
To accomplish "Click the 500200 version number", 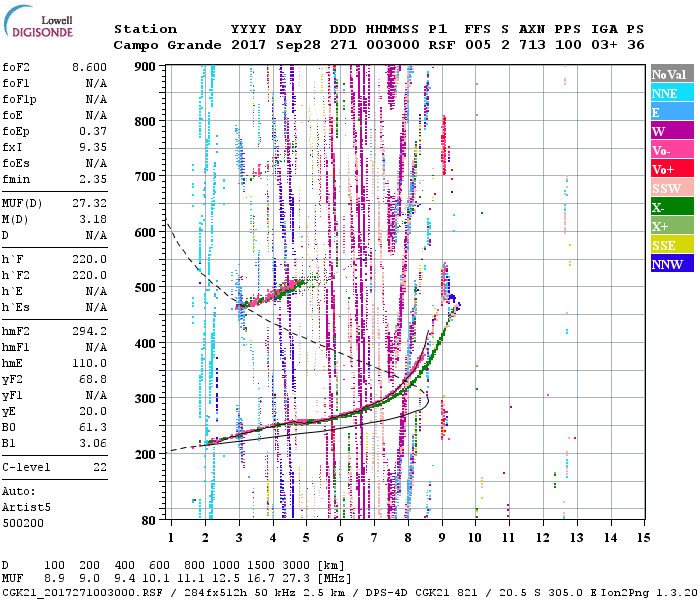I will pos(23,523).
